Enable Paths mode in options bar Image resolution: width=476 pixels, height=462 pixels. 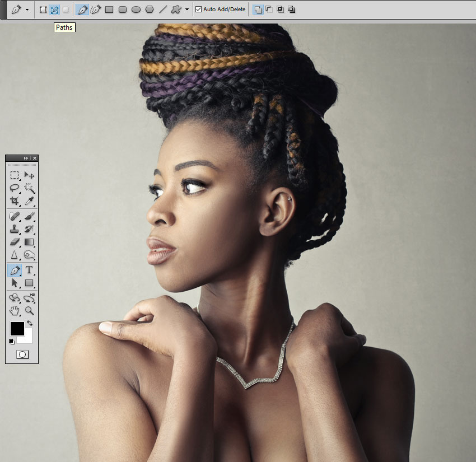[54, 10]
